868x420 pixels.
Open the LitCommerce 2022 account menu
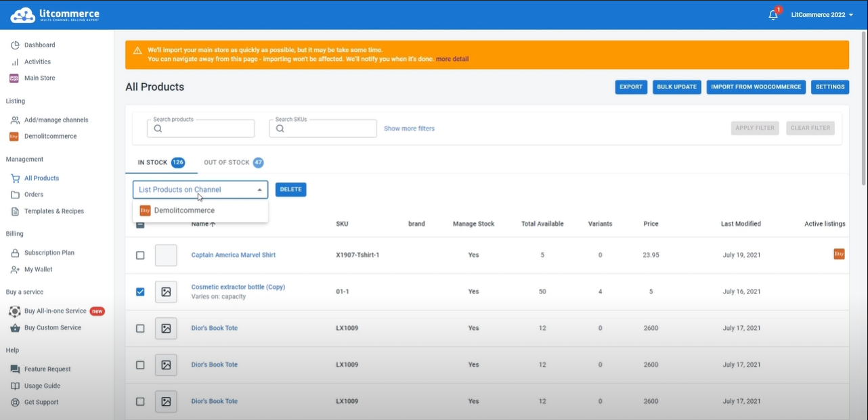822,15
